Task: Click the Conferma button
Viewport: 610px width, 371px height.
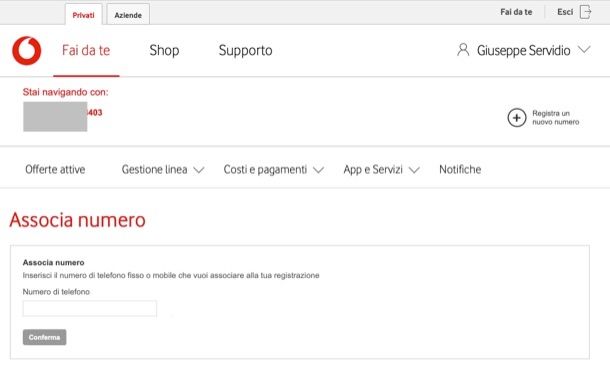Action: 44,337
